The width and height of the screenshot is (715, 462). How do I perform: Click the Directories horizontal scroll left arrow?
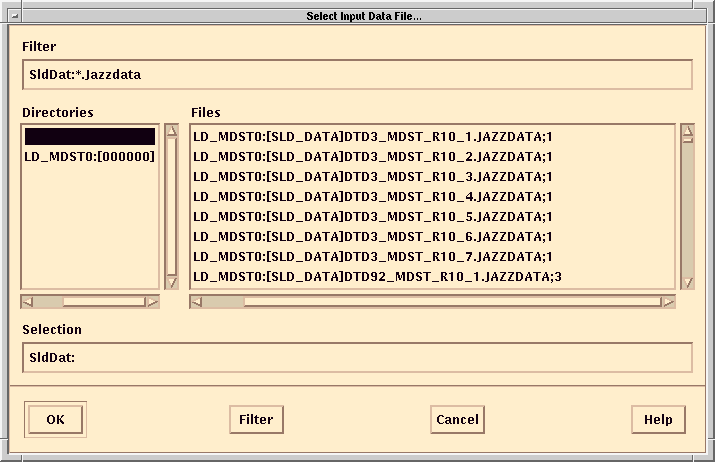(27, 301)
